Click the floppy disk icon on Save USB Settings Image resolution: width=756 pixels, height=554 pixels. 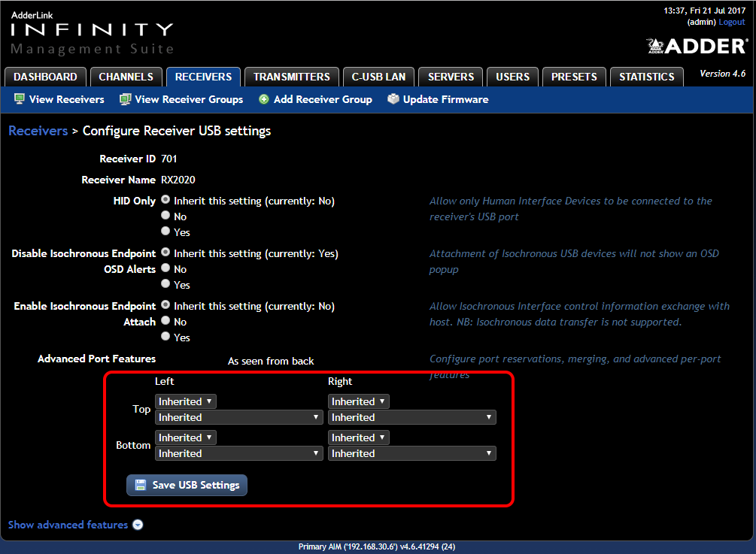click(x=141, y=485)
